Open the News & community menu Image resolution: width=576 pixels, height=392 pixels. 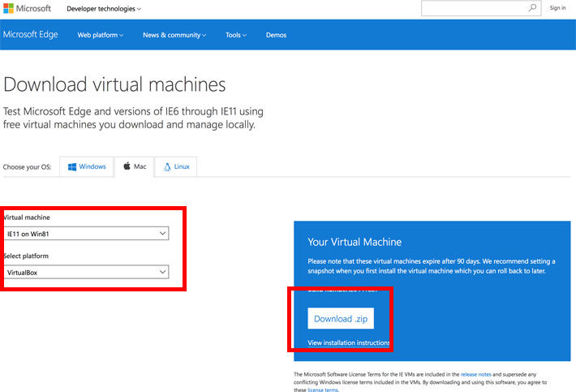[x=174, y=35]
